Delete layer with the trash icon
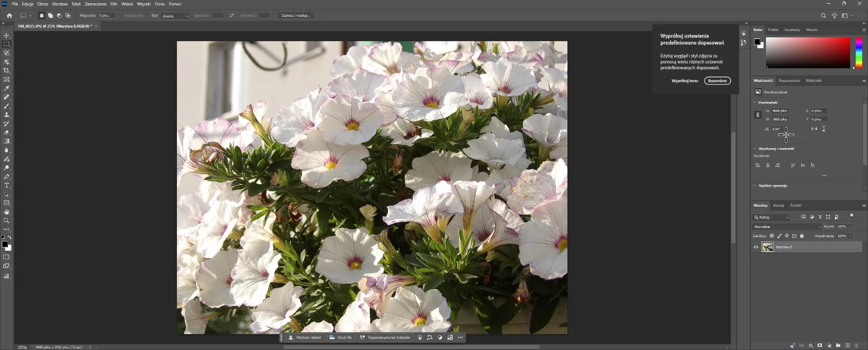This screenshot has height=350, width=868. (x=857, y=345)
